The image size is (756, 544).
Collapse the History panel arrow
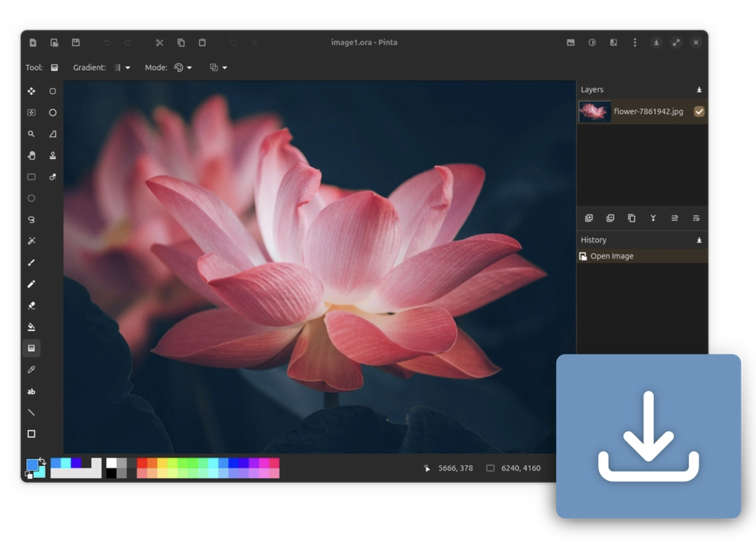699,240
